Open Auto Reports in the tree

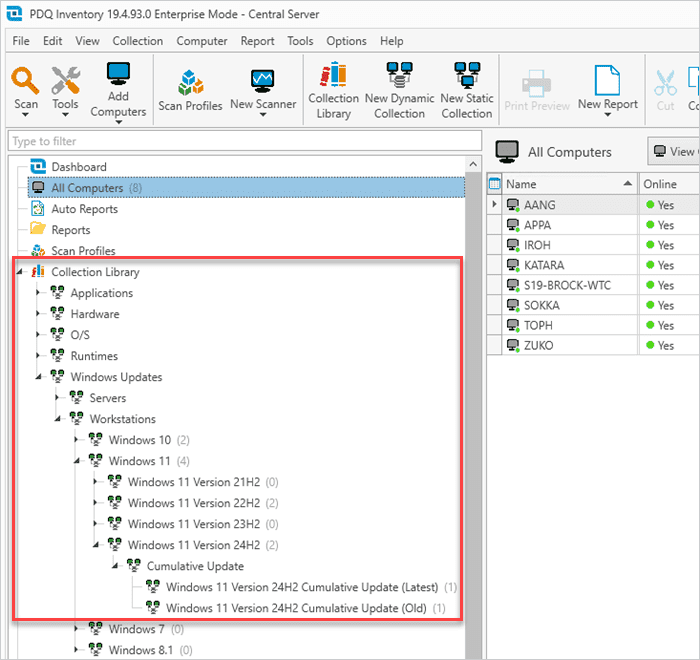(84, 209)
